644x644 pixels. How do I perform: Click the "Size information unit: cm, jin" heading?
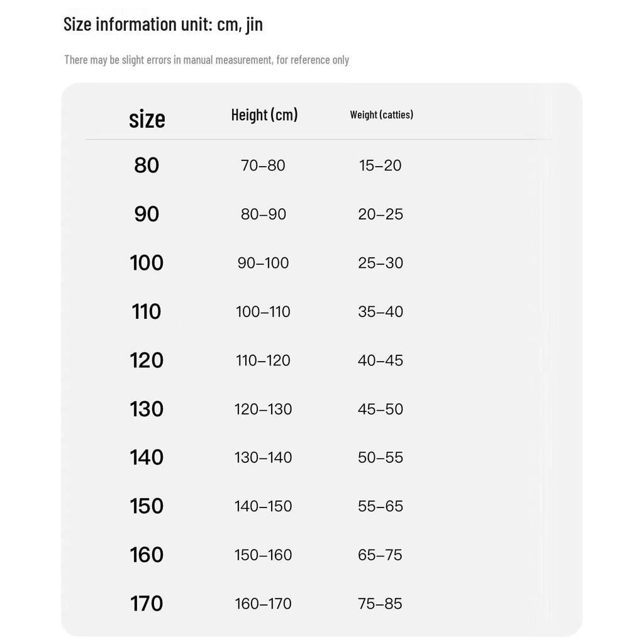[163, 24]
